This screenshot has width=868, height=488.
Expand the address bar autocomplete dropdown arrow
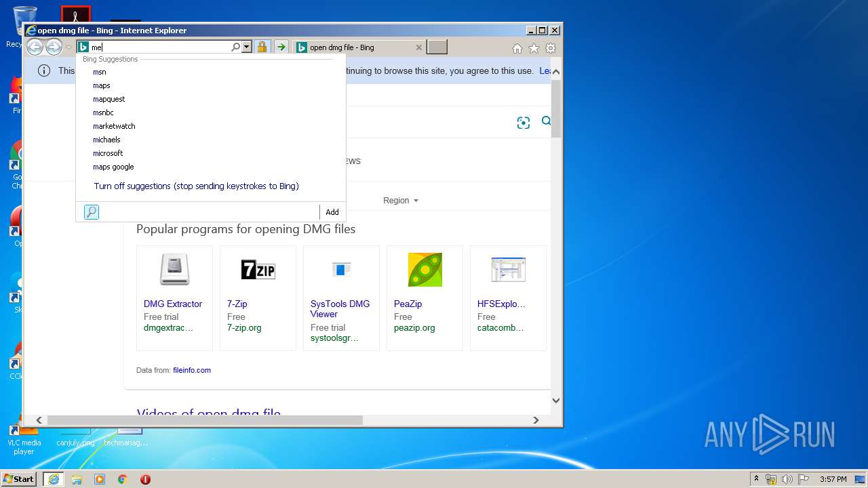(246, 47)
